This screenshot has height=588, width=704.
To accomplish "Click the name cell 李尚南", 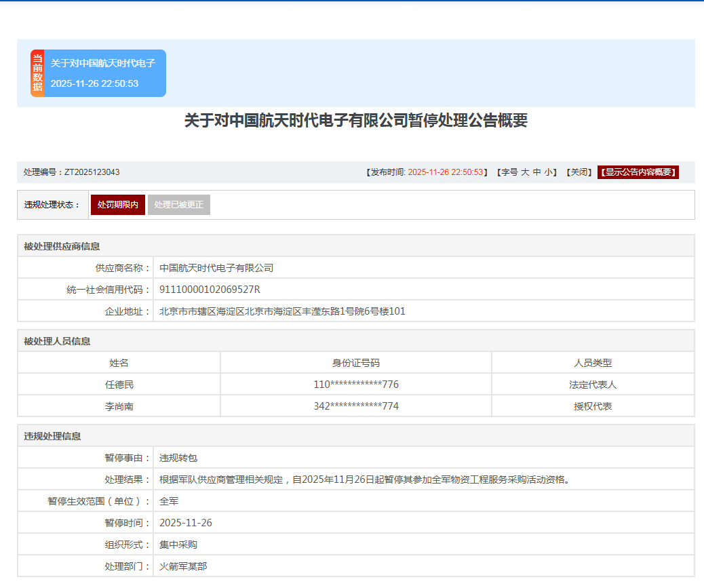I will (119, 406).
